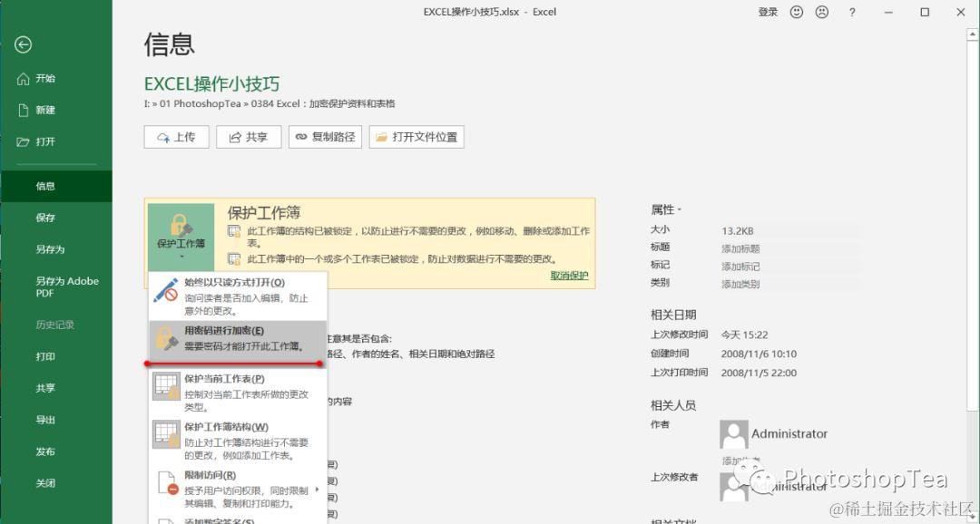Screen dimensions: 980x524
Task: Click the 新建 blank page icon
Action: [x=23, y=110]
